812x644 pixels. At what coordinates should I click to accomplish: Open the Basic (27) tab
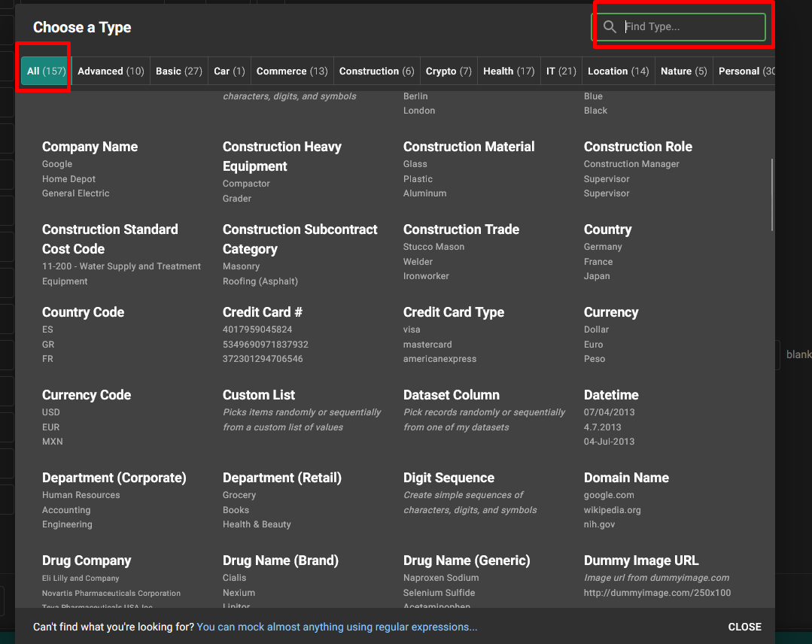coord(179,71)
